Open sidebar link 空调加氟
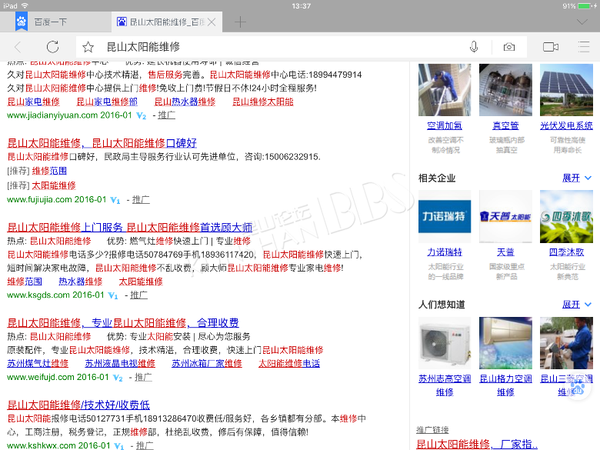Viewport: 600px width, 450px height. tap(444, 126)
